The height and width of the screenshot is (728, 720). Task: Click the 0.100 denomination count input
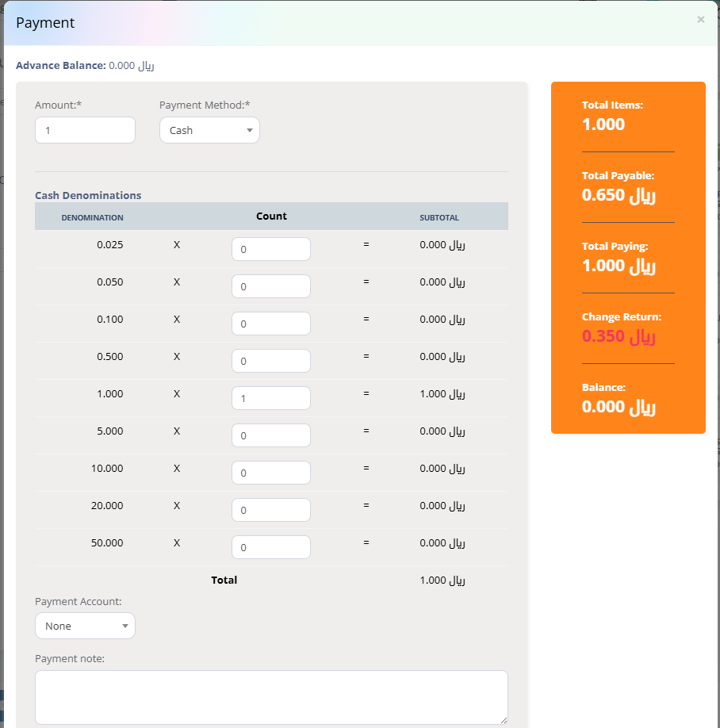(270, 323)
